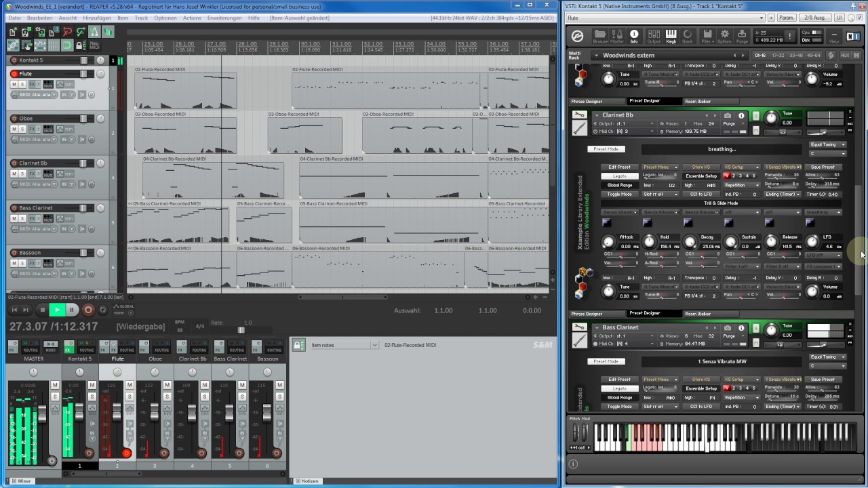Open Equal Tuning dropdown for Clarinet Bb
This screenshot has height=488, width=868.
827,144
